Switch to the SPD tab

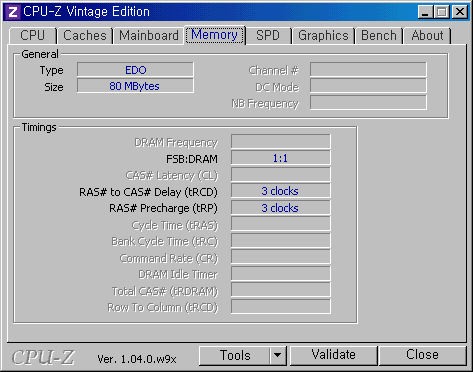268,36
